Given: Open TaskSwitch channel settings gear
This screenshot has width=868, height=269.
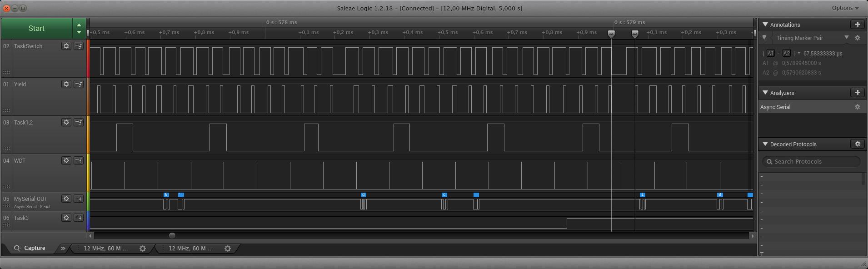Looking at the screenshot, I should tap(66, 46).
